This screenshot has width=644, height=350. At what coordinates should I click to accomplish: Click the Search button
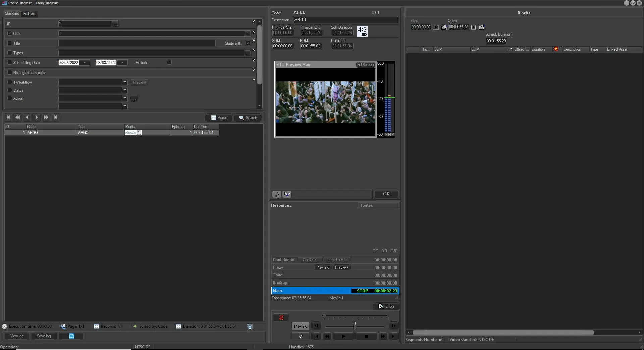click(x=248, y=118)
